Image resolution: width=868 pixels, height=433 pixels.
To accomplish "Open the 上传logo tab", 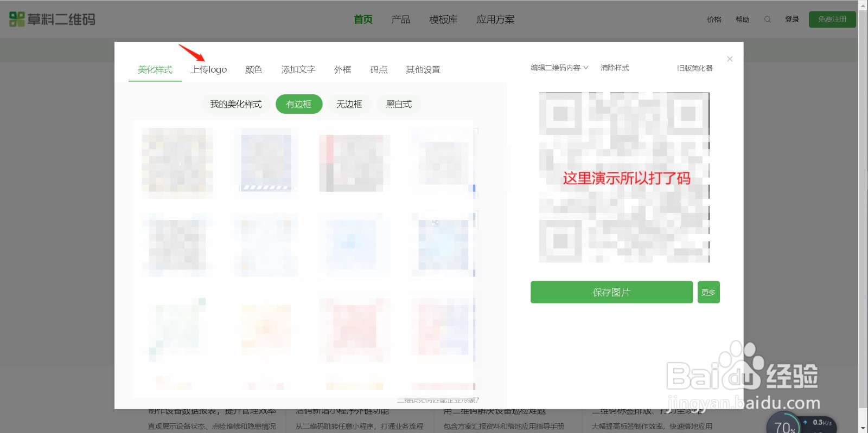I will pos(209,69).
